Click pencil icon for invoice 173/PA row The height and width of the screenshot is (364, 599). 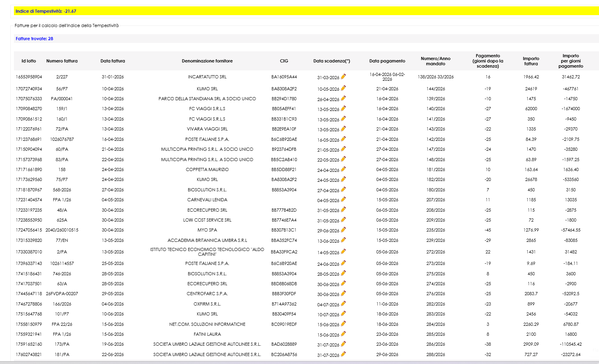click(x=343, y=344)
